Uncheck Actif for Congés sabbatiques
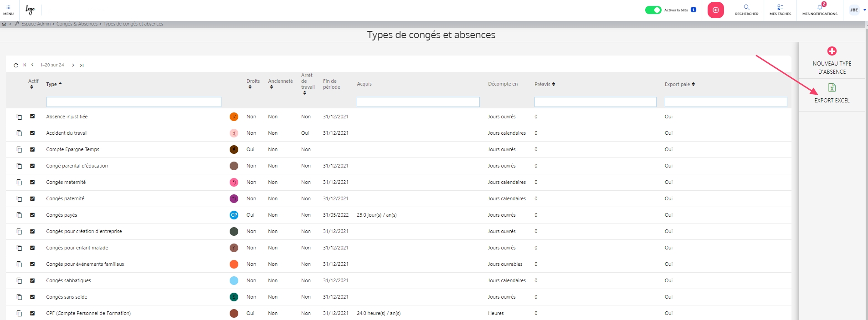This screenshot has width=868, height=320. tap(32, 280)
